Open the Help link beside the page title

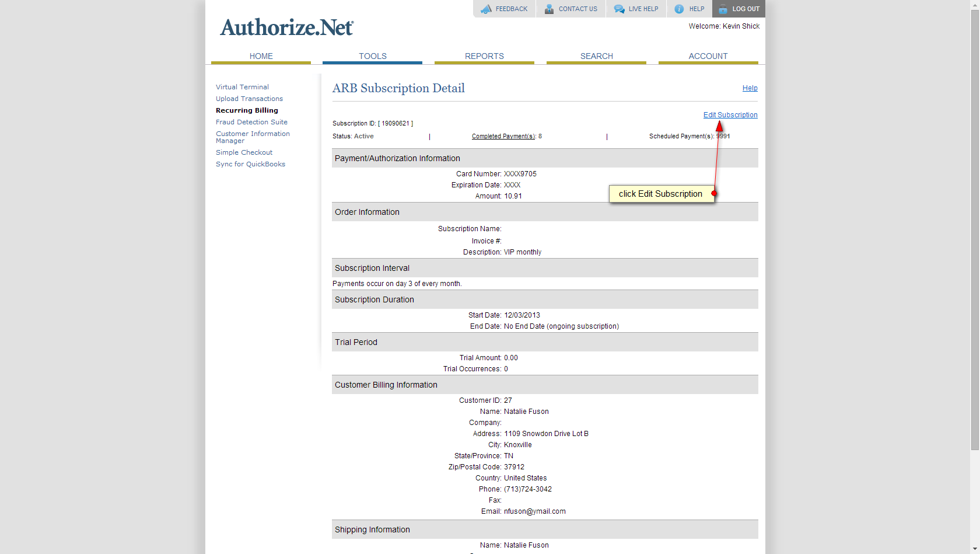point(750,88)
